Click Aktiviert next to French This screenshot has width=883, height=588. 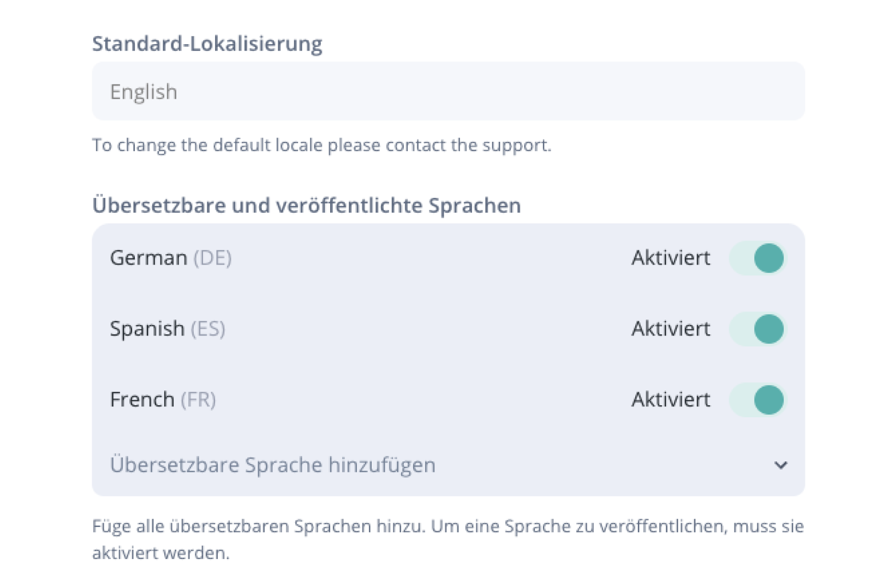point(671,399)
